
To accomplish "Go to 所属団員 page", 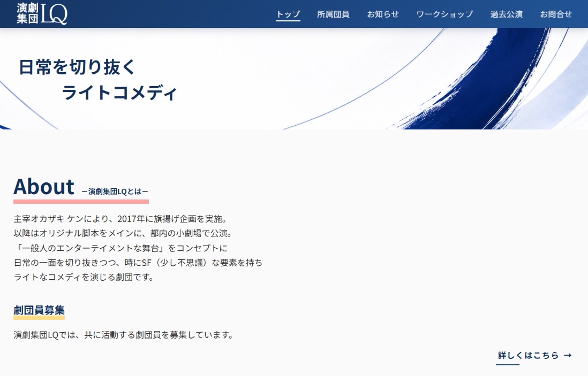I will click(333, 14).
